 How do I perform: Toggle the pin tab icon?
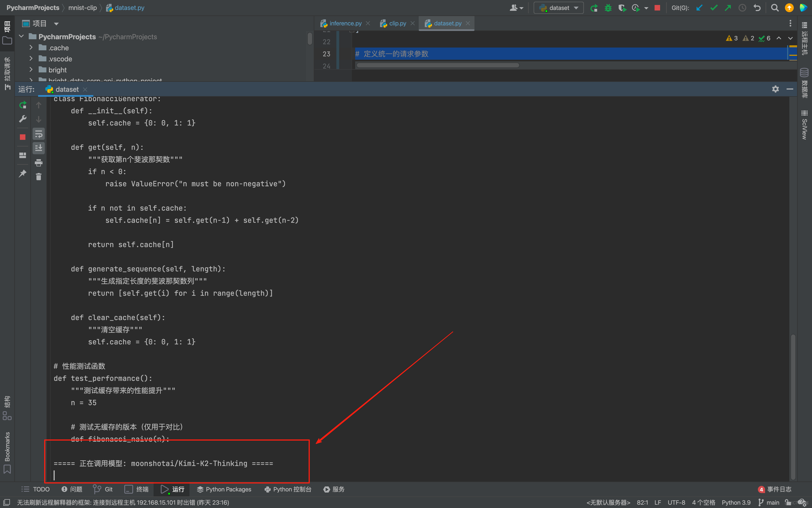click(x=22, y=174)
